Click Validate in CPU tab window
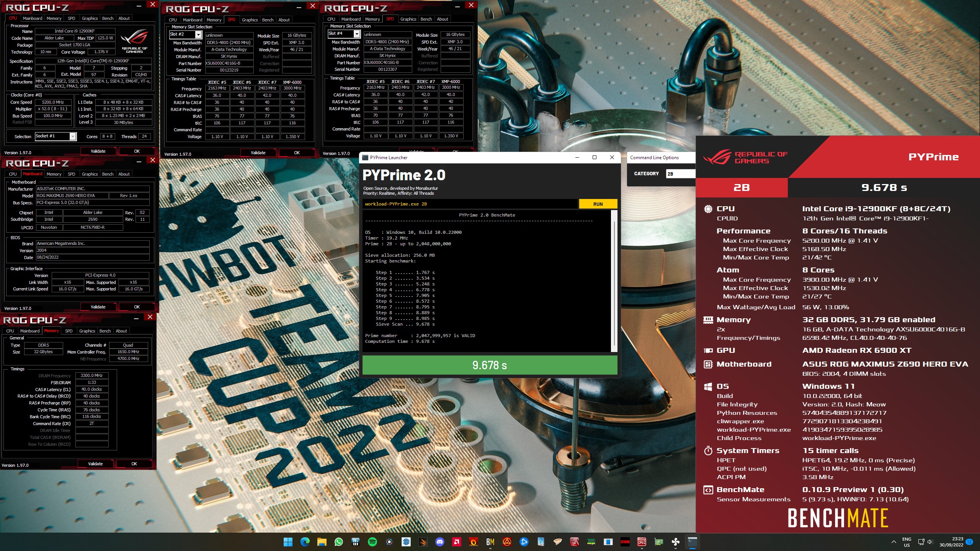 (x=98, y=151)
